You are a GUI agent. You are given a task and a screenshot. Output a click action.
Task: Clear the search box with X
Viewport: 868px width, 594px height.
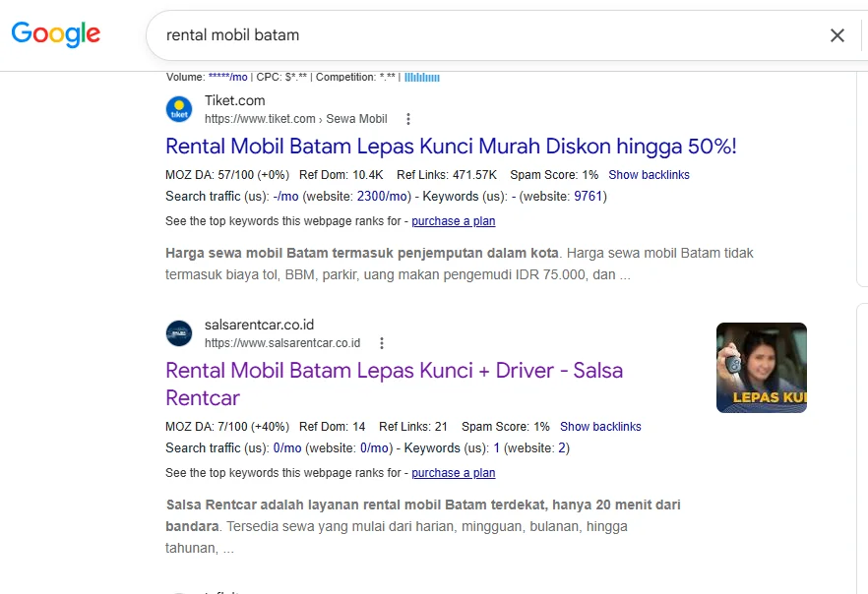pos(837,35)
